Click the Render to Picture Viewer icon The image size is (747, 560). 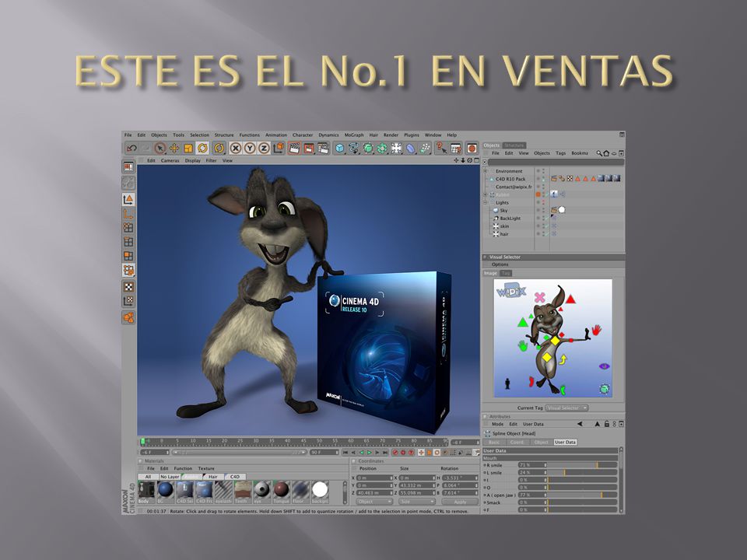coord(309,148)
